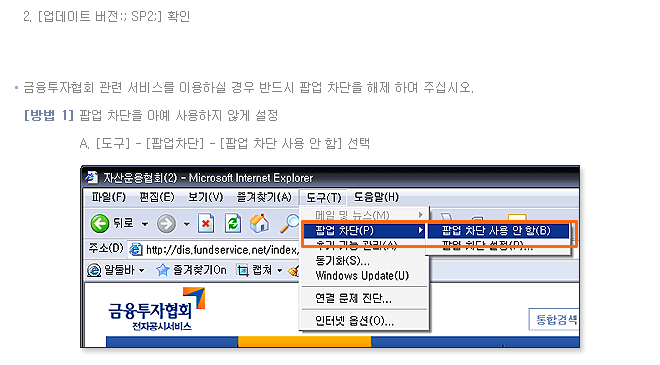Expand 팝업 차단(P) submenu arrow

[420, 230]
